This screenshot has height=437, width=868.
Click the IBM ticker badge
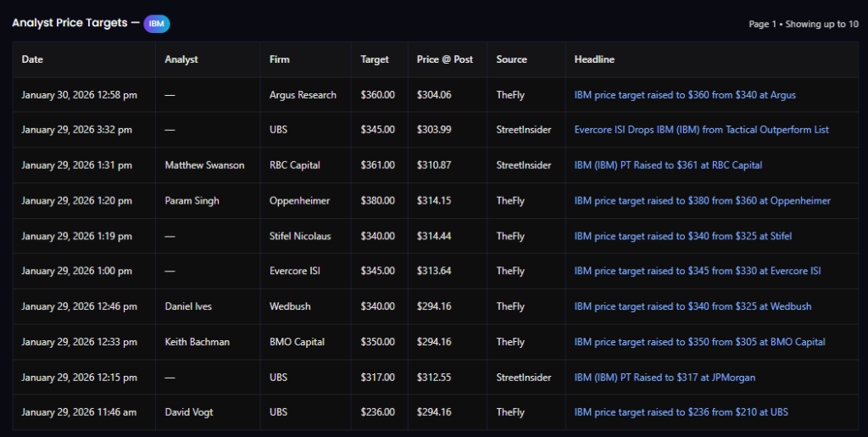156,24
